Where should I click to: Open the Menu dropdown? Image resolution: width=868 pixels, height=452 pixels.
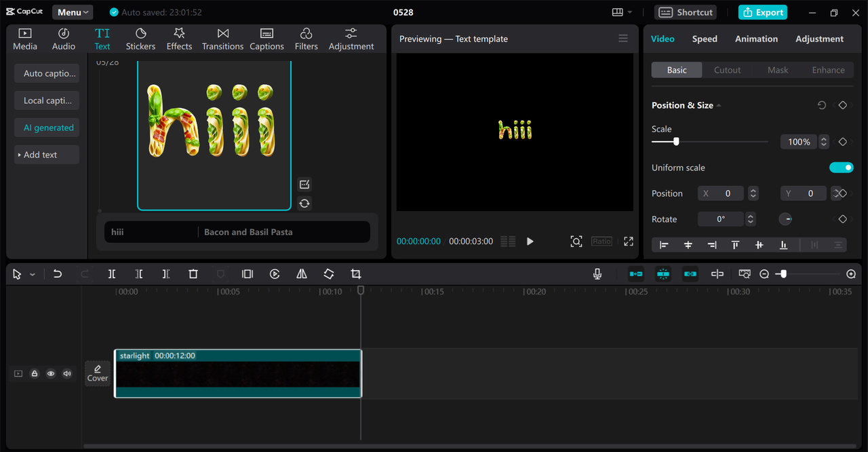coord(73,12)
